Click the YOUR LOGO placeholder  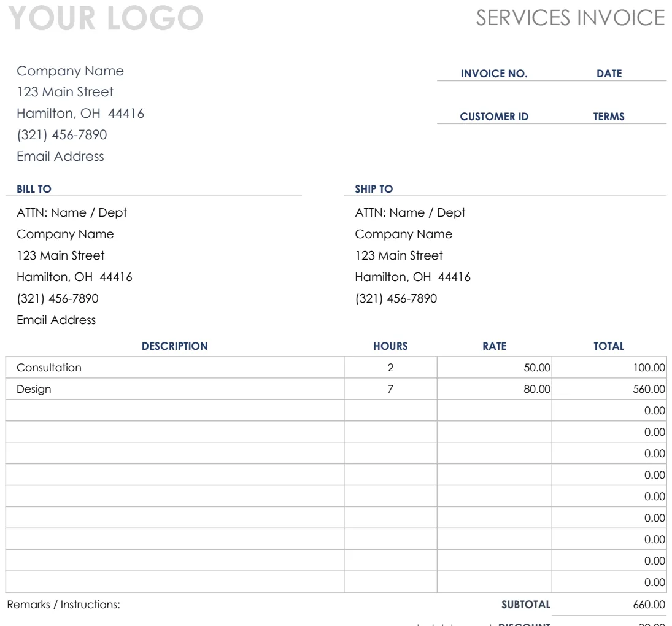pos(106,18)
